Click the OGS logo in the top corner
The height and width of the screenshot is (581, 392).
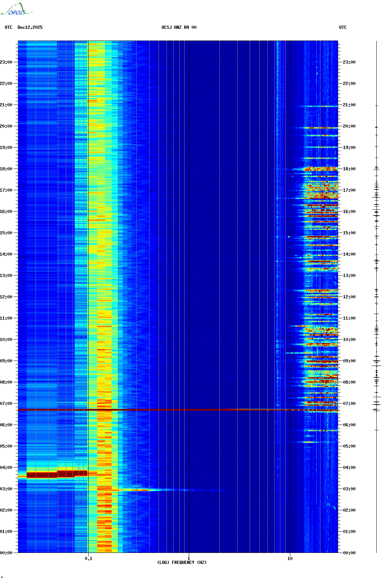16,9
